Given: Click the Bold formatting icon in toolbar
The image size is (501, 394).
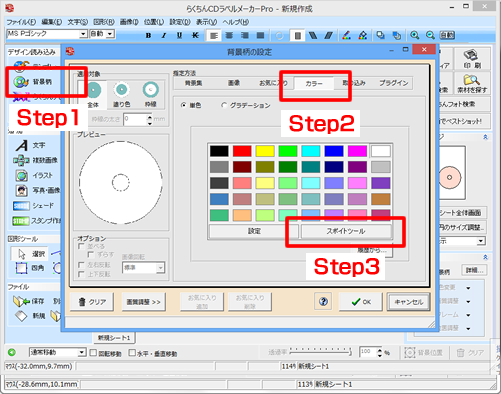Looking at the screenshot, I should (148, 35).
